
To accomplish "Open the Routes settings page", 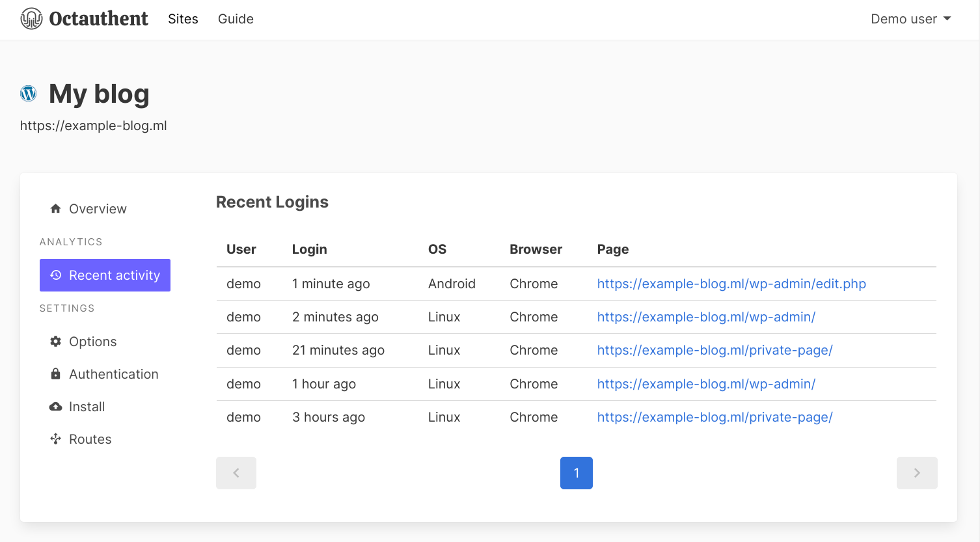I will tap(105, 439).
